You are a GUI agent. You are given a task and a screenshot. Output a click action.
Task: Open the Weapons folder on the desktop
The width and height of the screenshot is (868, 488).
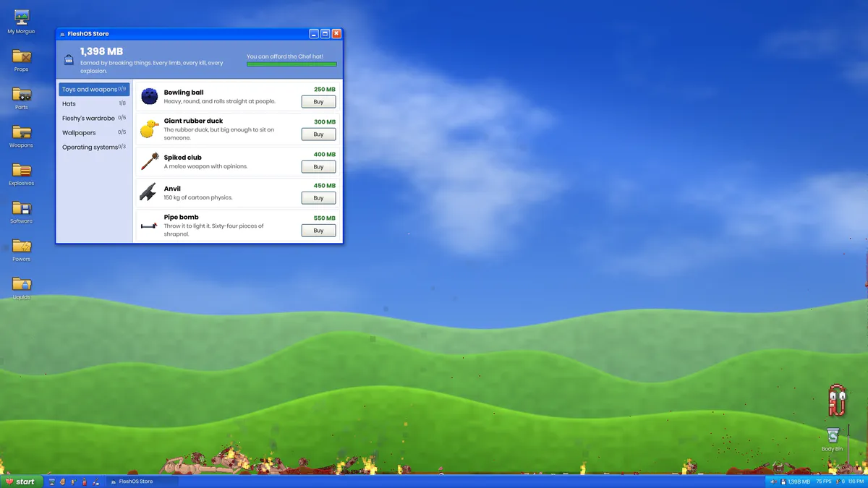(x=22, y=135)
